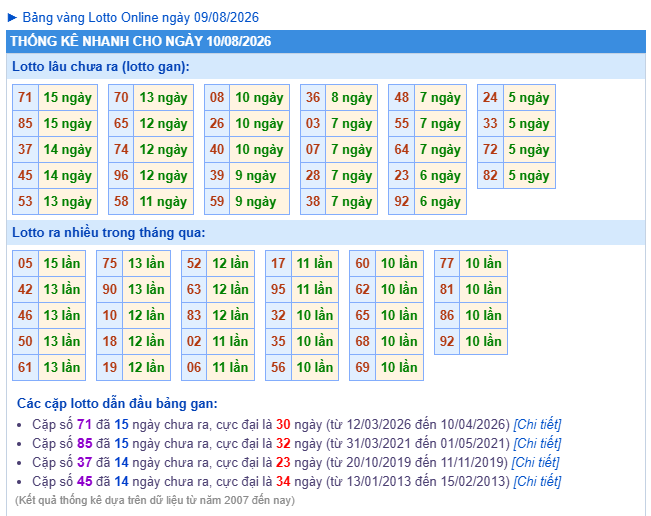Select lotto gan number 48
The width and height of the screenshot is (651, 516).
[401, 98]
